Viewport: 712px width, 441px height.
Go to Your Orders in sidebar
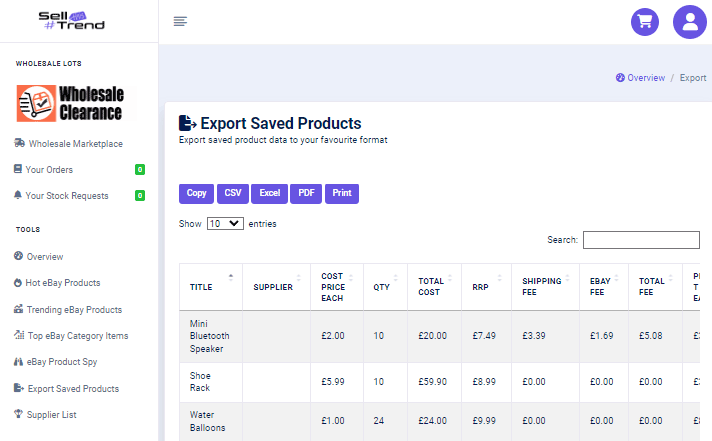(49, 170)
